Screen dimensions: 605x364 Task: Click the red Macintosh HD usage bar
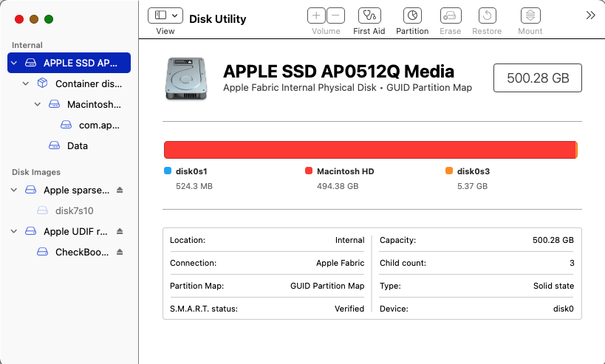(x=369, y=150)
